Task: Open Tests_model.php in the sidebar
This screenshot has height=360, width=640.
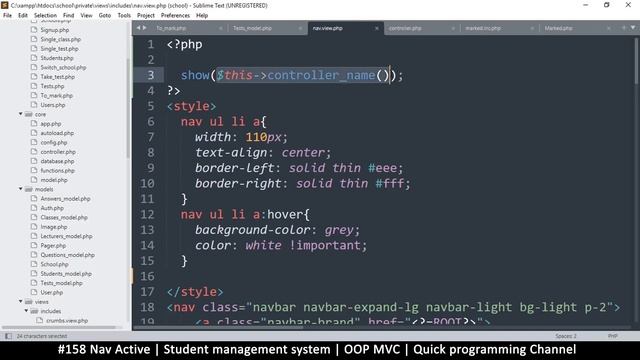Action: pos(61,283)
